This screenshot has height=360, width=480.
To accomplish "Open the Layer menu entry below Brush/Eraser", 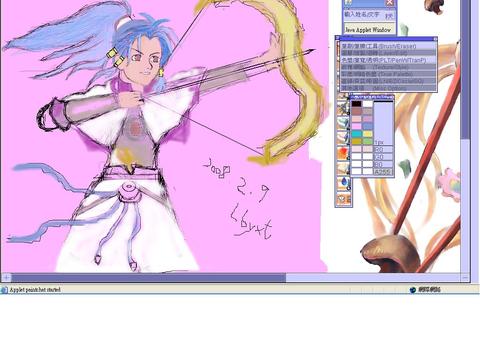I will tap(388, 53).
